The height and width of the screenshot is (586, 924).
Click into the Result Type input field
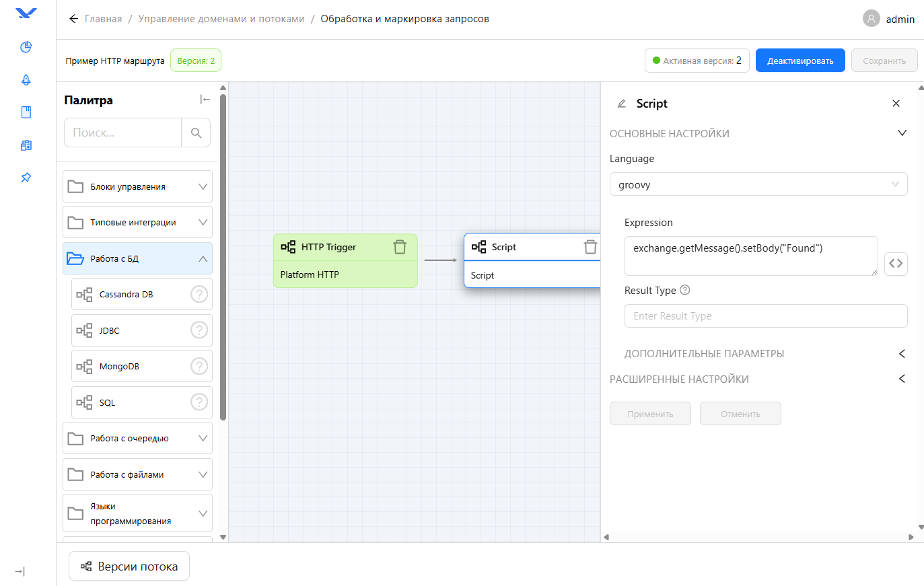[765, 316]
